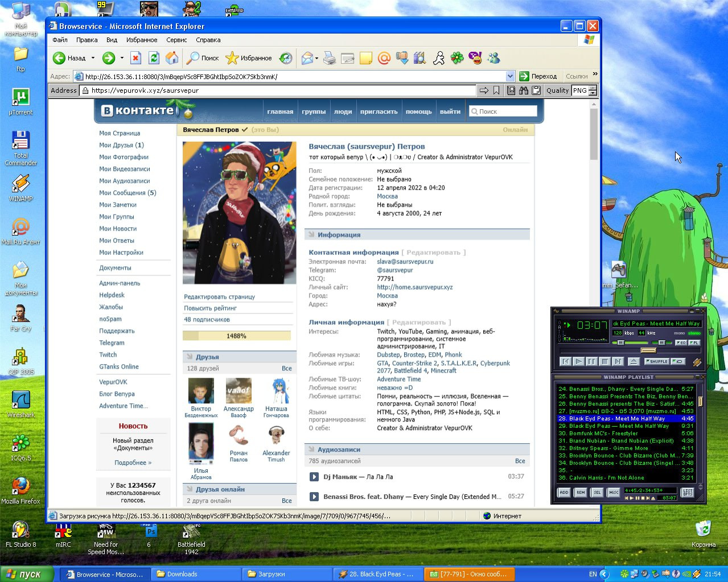Viewport: 728px width, 582px height.
Task: Click the Browservice binoculars find icon
Action: (523, 90)
